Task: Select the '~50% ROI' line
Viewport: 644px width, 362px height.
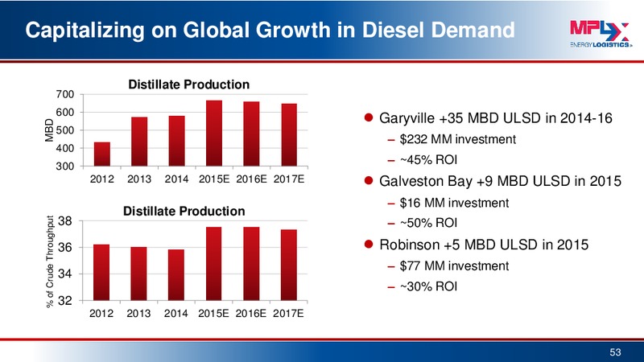Action: point(428,223)
